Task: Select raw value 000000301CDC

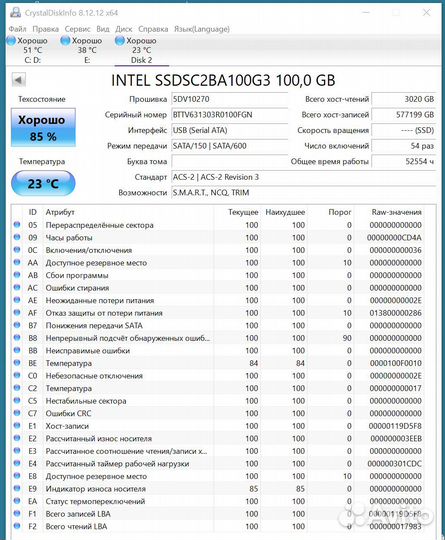Action: [394, 464]
